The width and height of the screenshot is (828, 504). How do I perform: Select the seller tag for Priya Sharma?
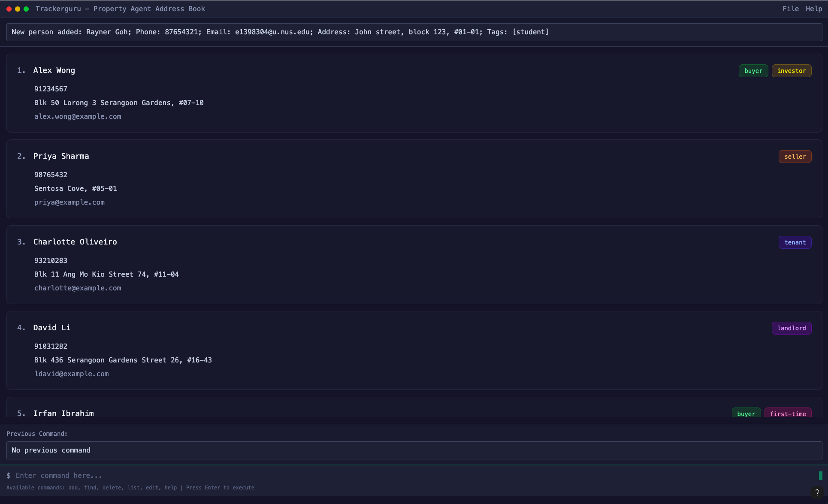(795, 157)
